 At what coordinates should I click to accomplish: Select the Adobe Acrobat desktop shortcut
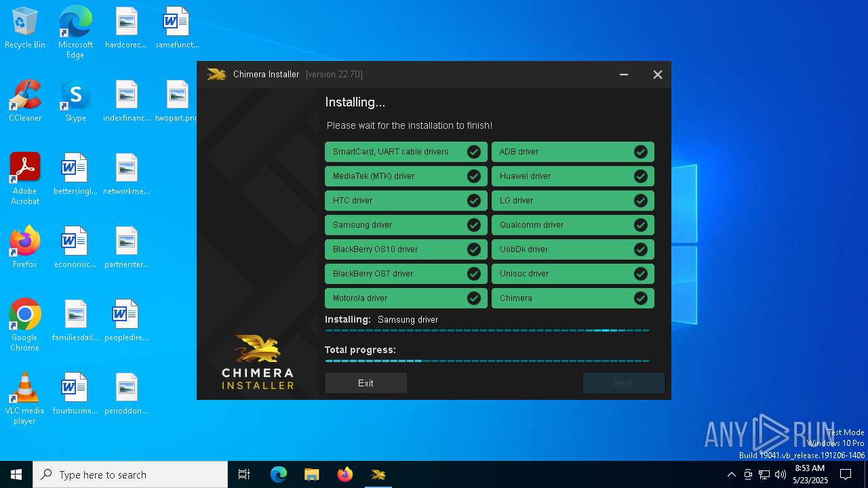25,179
